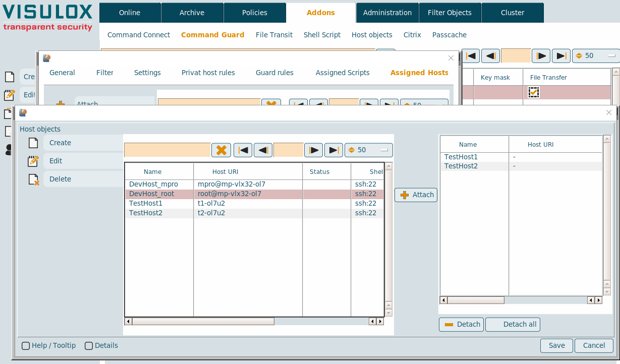Attach the selected host
Viewport: 620px width, 364px height.
416,195
